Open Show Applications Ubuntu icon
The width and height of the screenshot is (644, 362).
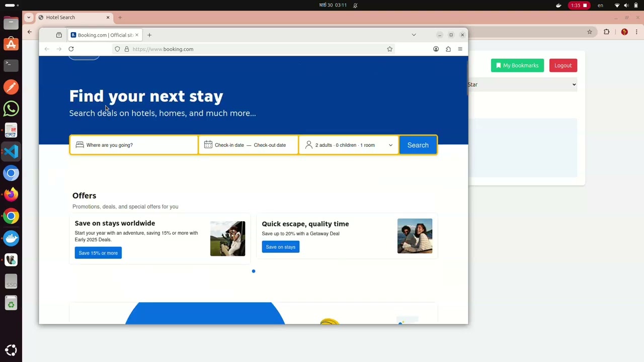click(11, 350)
